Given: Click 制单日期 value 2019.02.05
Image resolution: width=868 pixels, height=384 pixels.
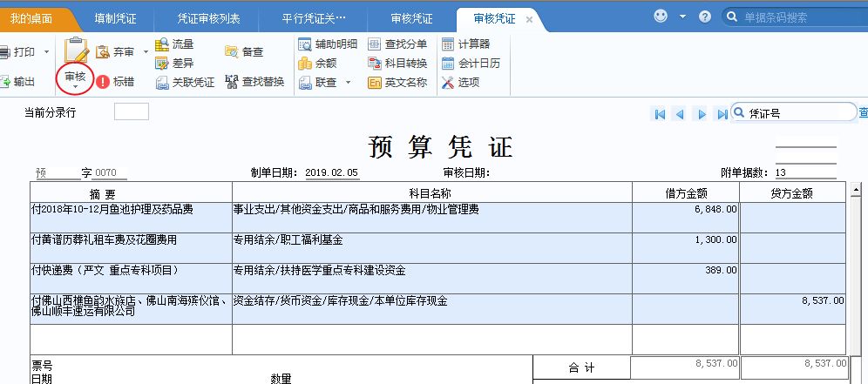Looking at the screenshot, I should (332, 172).
